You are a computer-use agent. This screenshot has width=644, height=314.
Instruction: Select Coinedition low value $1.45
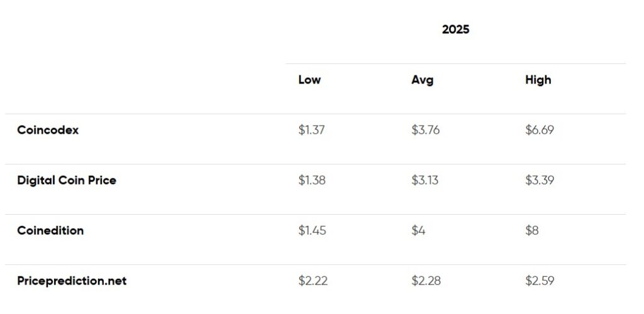(312, 230)
